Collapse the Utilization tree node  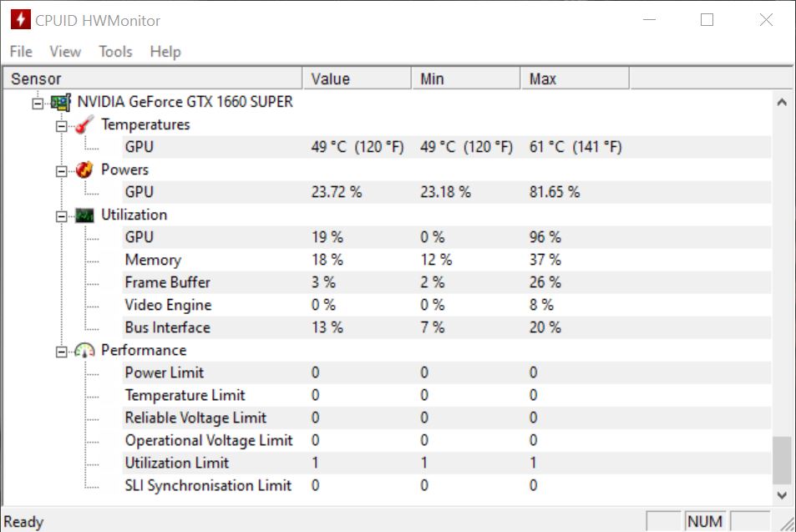(x=61, y=215)
